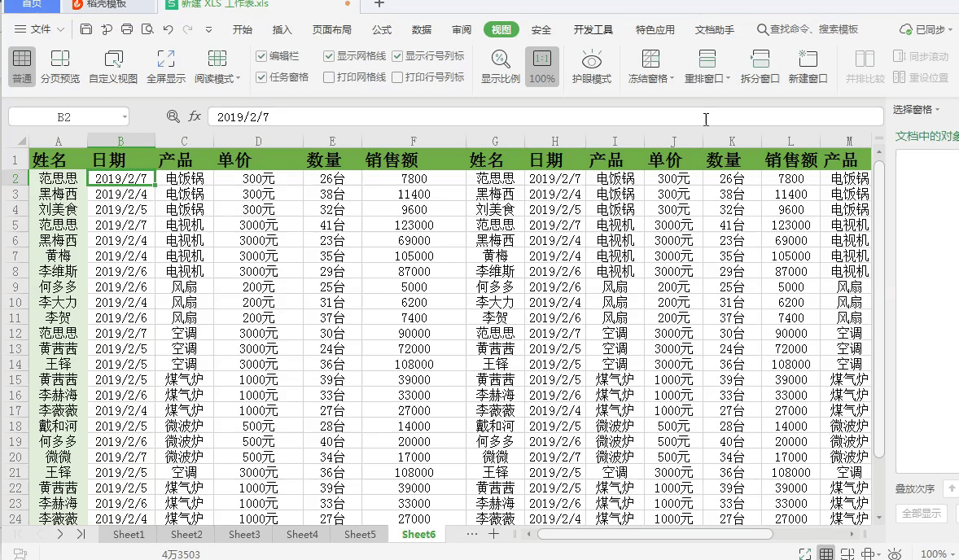The height and width of the screenshot is (560, 959).
Task: Open the 文件 file menu dropdown
Action: pos(39,28)
